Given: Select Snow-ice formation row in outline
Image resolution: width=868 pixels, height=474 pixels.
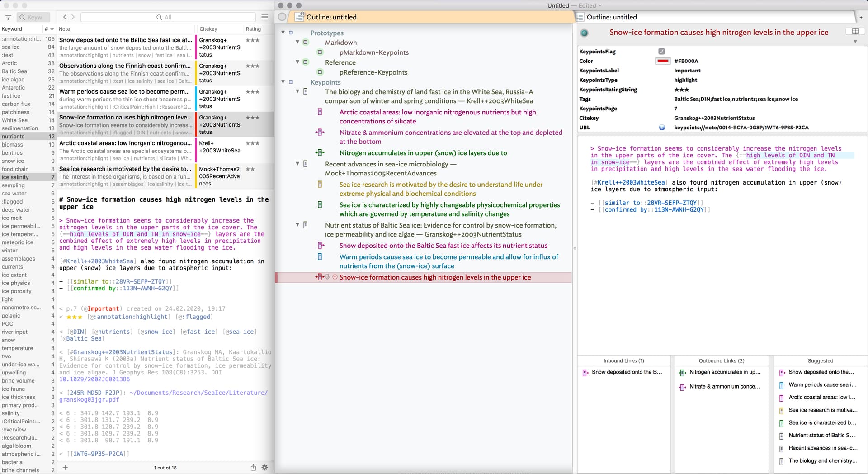Looking at the screenshot, I should (424, 277).
